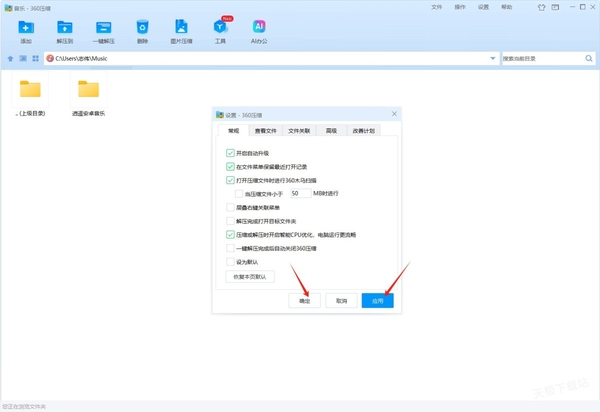Click the blue 应用 apply button
Image resolution: width=600 pixels, height=412 pixels.
pos(378,301)
